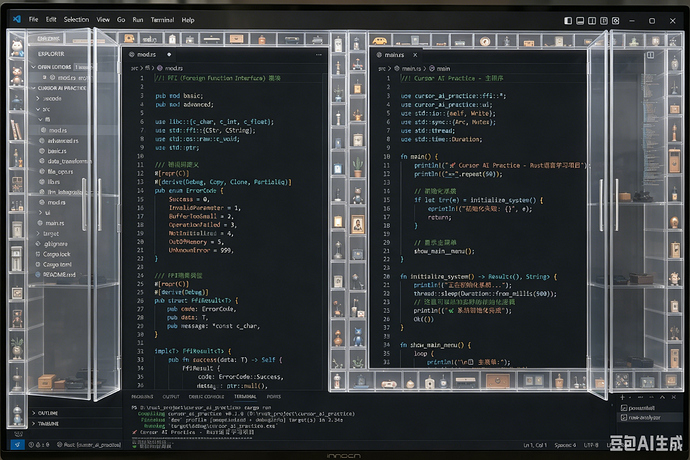Toggle the primary side bar layout icon
Image resolution: width=690 pixels, height=460 pixels.
pyautogui.click(x=568, y=21)
